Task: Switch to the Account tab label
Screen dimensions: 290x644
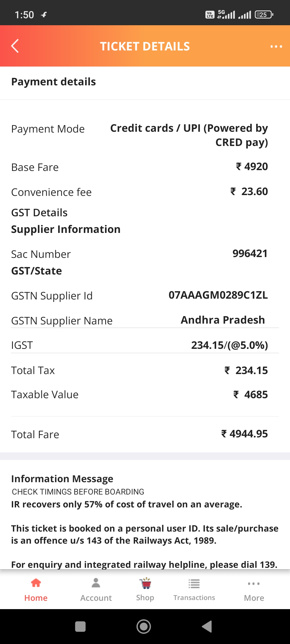Action: [96, 598]
